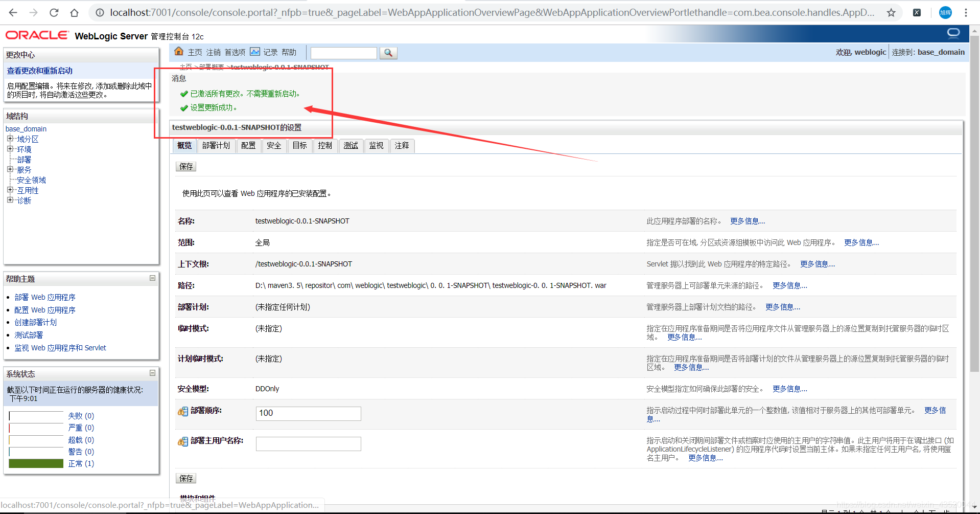Screen dimensions: 980x514
Task: Click the browser profile avatar
Action: (x=945, y=12)
